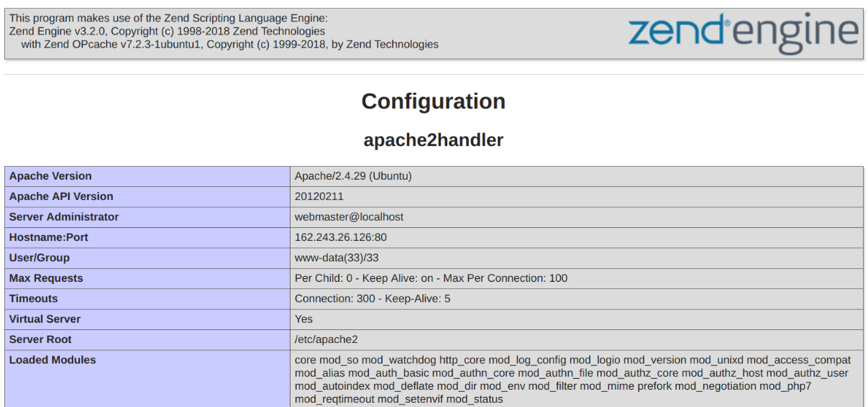
Task: Click the 'Zend OPcache v7.2.3-1ubuntu1' line
Action: click(229, 45)
